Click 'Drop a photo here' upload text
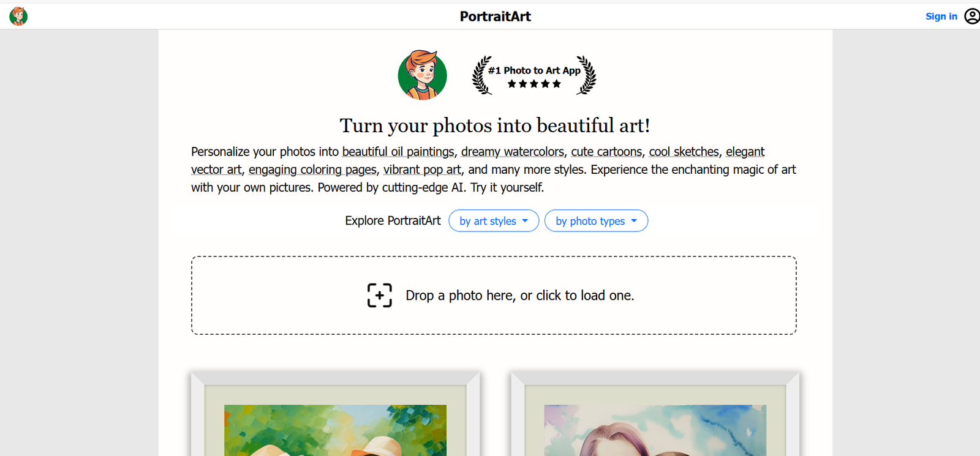Viewport: 980px width, 456px height. tap(519, 296)
